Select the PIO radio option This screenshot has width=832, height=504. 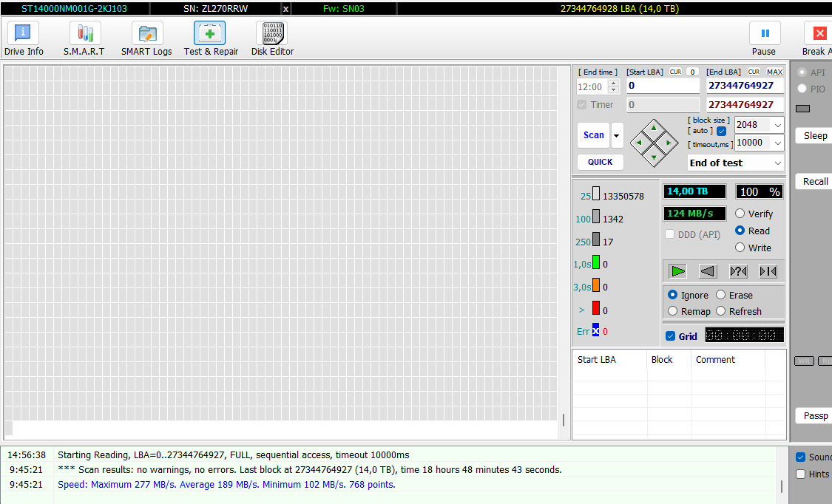802,89
